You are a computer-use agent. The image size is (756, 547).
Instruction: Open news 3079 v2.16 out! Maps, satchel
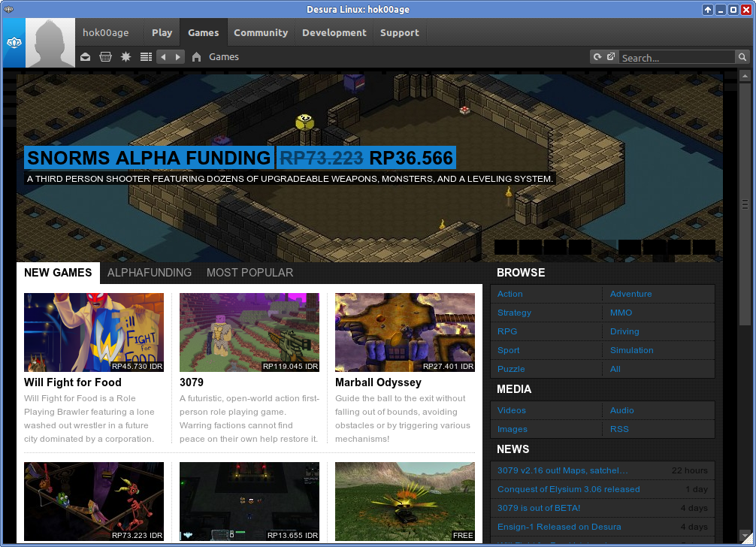563,470
